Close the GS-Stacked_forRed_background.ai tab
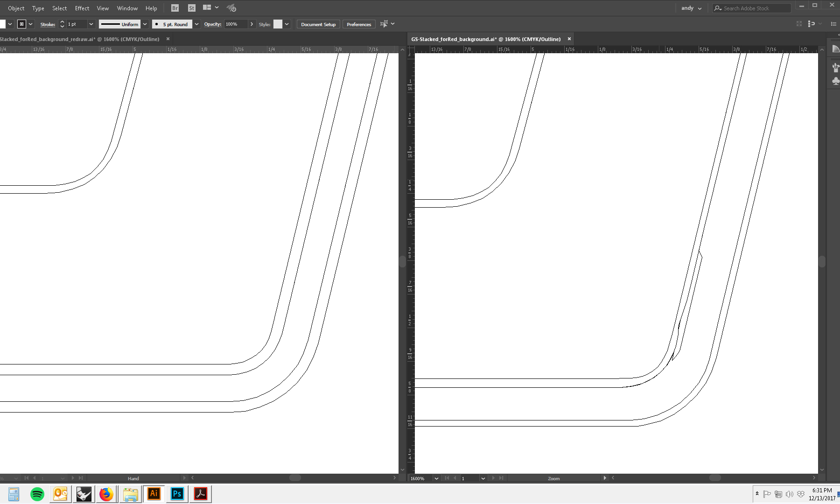840x504 pixels. click(x=569, y=39)
